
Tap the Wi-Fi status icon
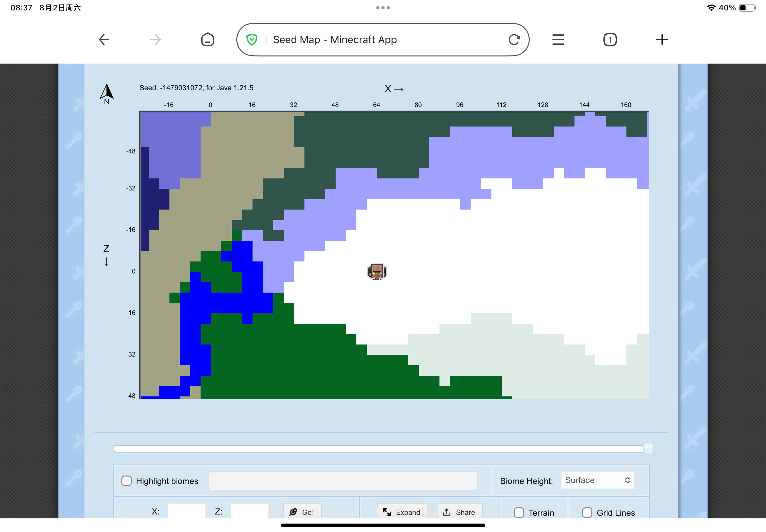(711, 8)
